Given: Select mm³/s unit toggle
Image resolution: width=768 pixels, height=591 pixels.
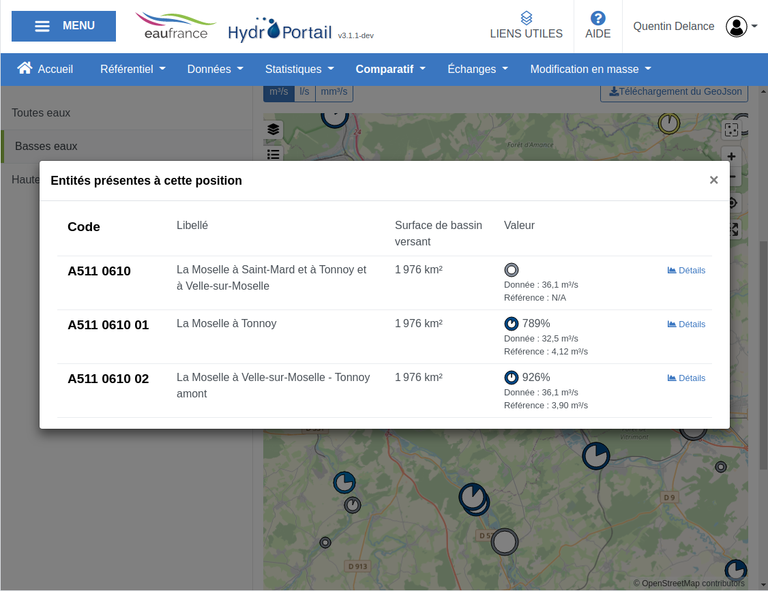Looking at the screenshot, I should coord(334,92).
